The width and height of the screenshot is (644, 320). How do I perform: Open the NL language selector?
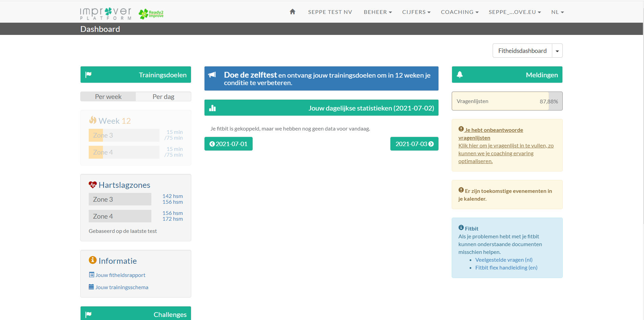pyautogui.click(x=557, y=12)
